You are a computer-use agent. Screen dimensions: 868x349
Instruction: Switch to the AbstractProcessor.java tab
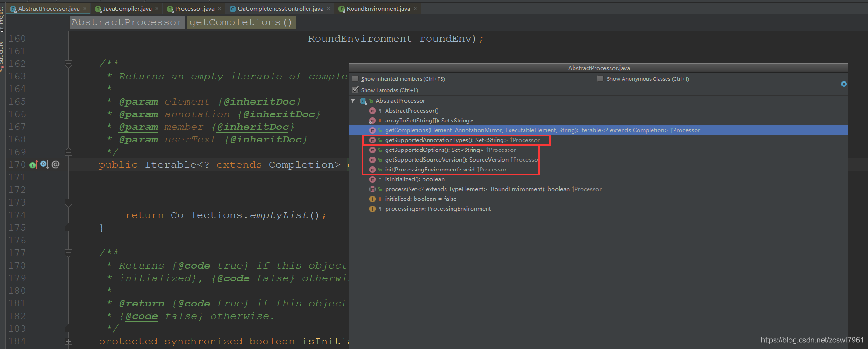49,9
